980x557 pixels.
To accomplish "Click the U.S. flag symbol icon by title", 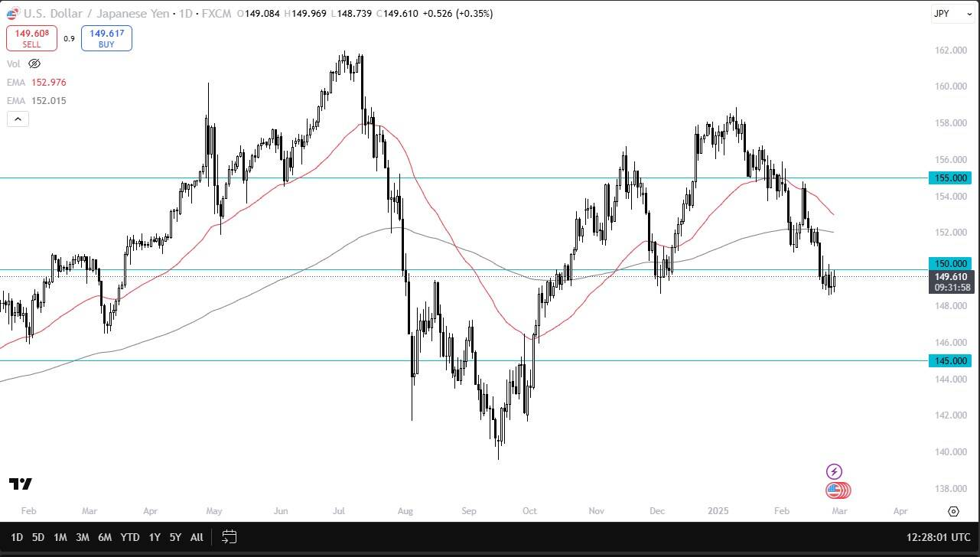I will [x=12, y=13].
